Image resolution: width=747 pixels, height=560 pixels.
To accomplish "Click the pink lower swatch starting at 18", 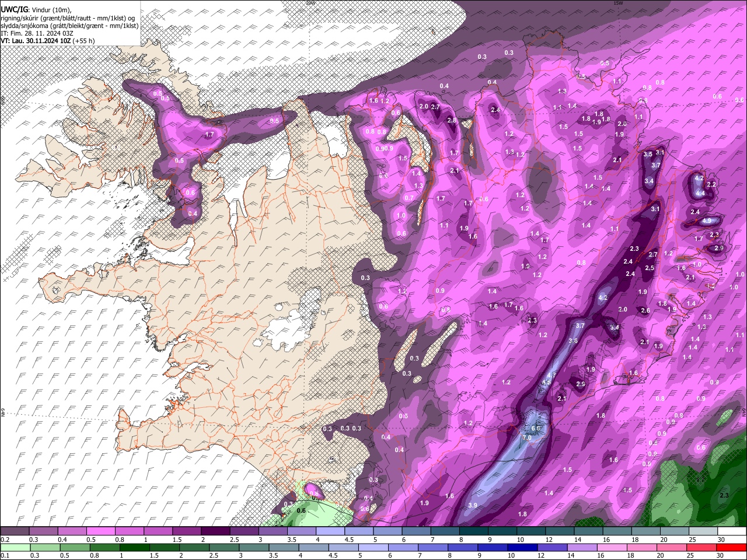I will point(641,548).
